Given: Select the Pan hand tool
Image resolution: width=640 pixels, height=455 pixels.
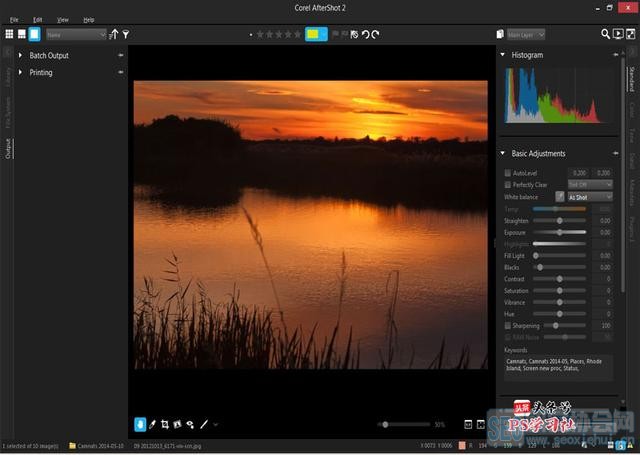Looking at the screenshot, I should (140, 424).
